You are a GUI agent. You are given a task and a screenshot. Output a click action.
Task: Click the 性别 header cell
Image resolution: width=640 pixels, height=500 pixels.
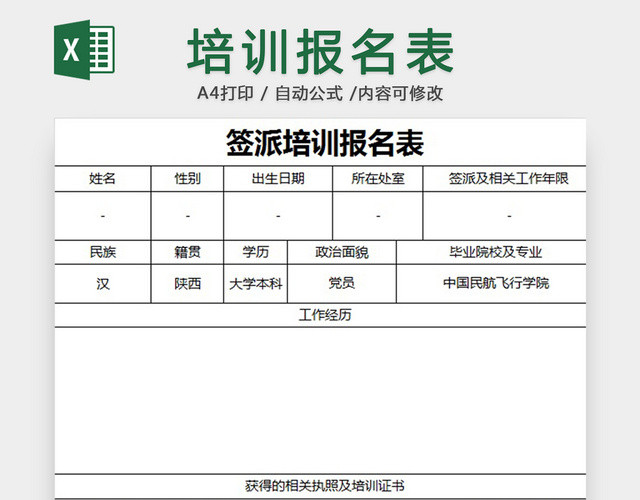click(x=187, y=179)
